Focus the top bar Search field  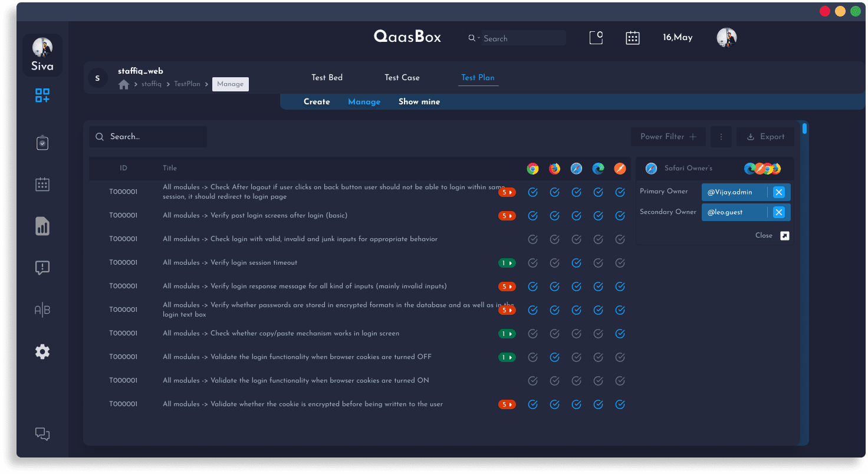524,38
